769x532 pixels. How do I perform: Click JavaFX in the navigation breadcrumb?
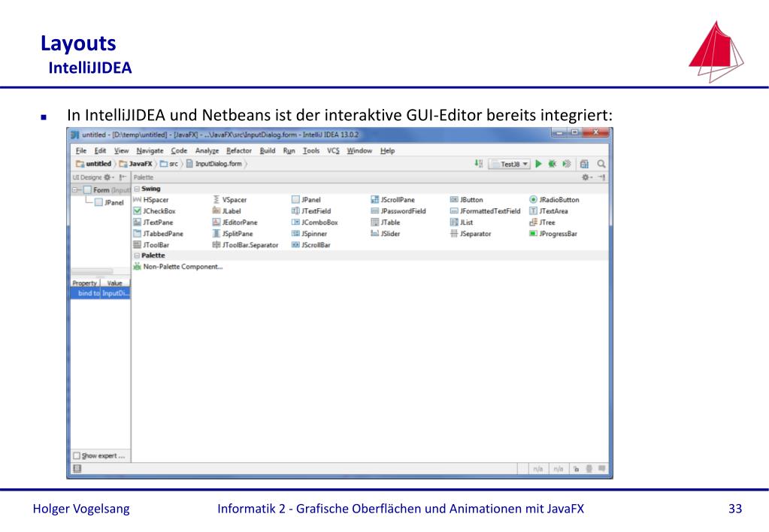pos(136,164)
